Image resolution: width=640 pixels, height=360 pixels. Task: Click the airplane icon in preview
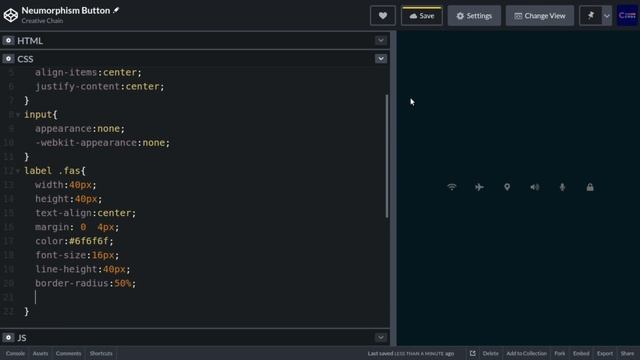[479, 187]
